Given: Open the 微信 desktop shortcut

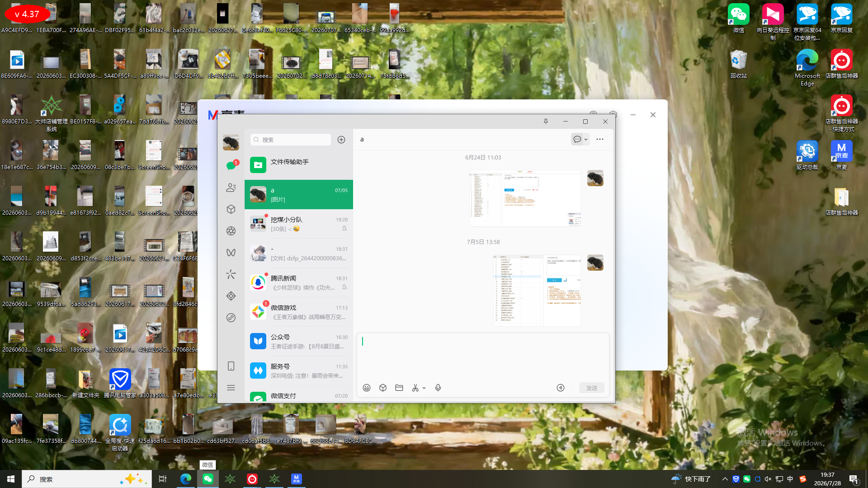Looking at the screenshot, I should 739,19.
